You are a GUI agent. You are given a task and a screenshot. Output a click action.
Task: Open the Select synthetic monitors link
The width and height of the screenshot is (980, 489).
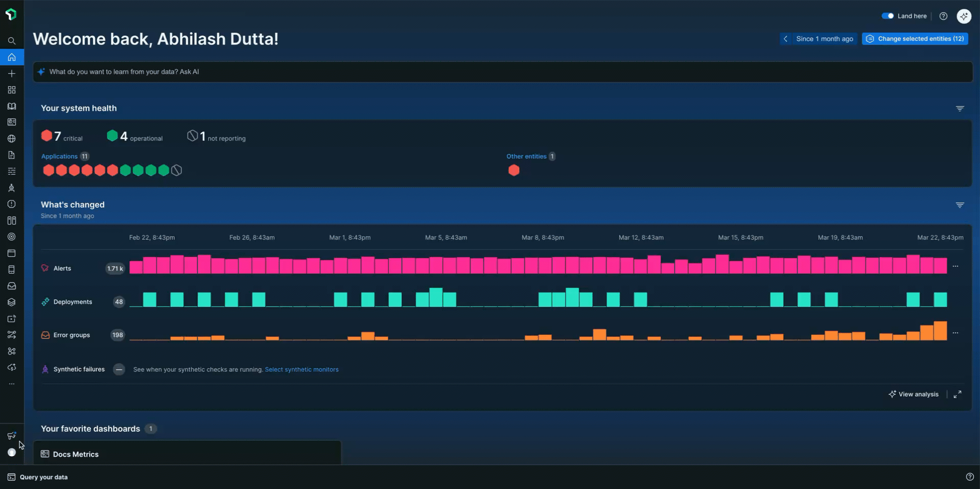pos(301,369)
